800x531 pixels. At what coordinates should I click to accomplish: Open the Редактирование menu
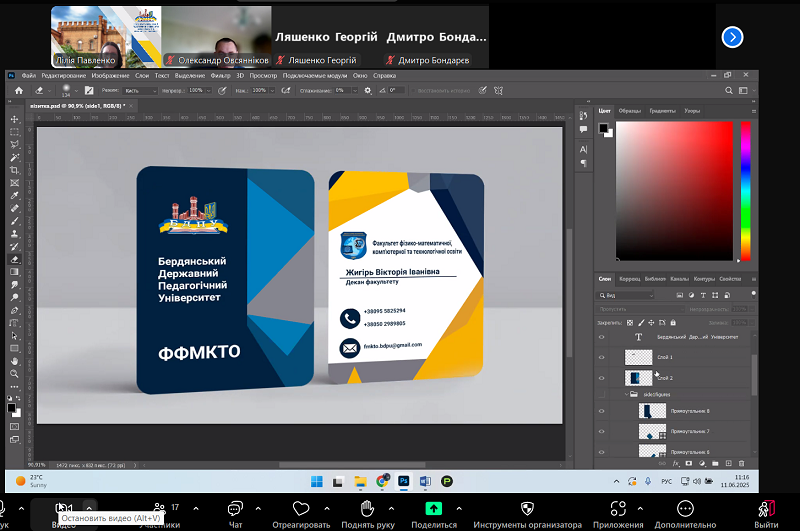(64, 75)
